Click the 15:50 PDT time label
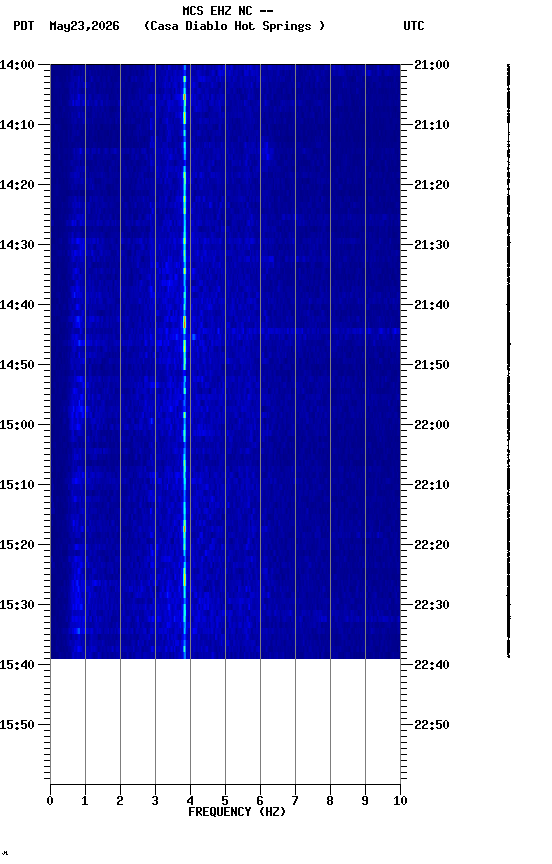Viewport: 552px width, 864px height. pyautogui.click(x=17, y=725)
